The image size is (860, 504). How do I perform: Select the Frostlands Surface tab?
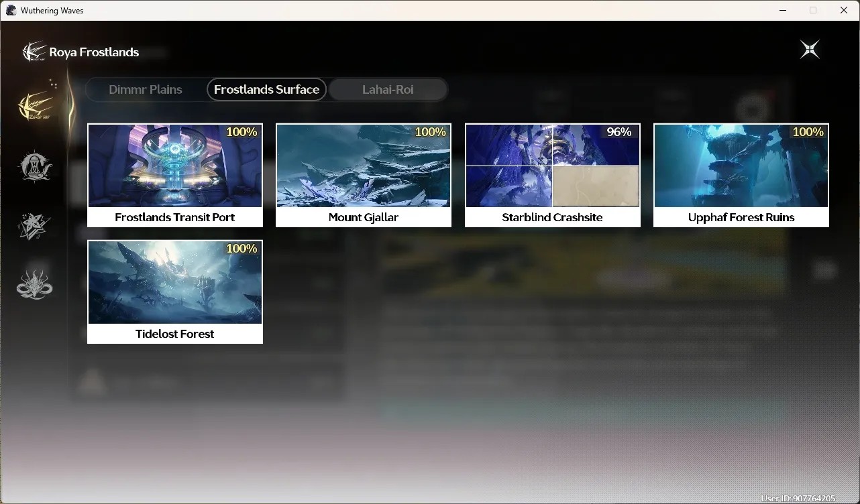(x=266, y=89)
